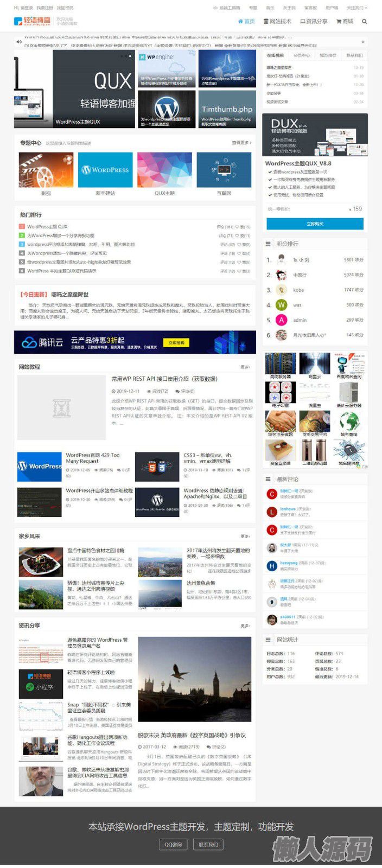
Task: Click the 联系我们 footer button
Action: [208, 844]
